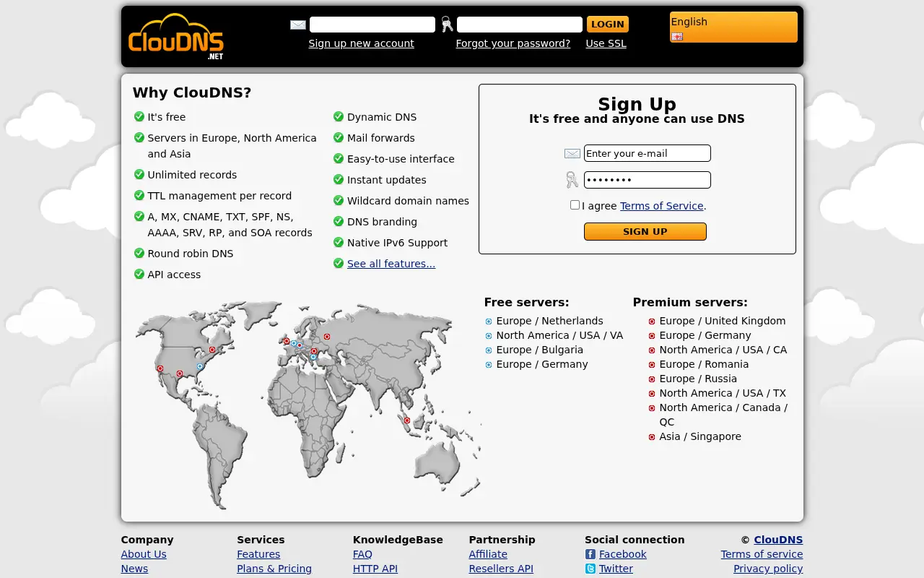This screenshot has height=578, width=924.
Task: Open Affiliate link under Partnership
Action: [488, 554]
